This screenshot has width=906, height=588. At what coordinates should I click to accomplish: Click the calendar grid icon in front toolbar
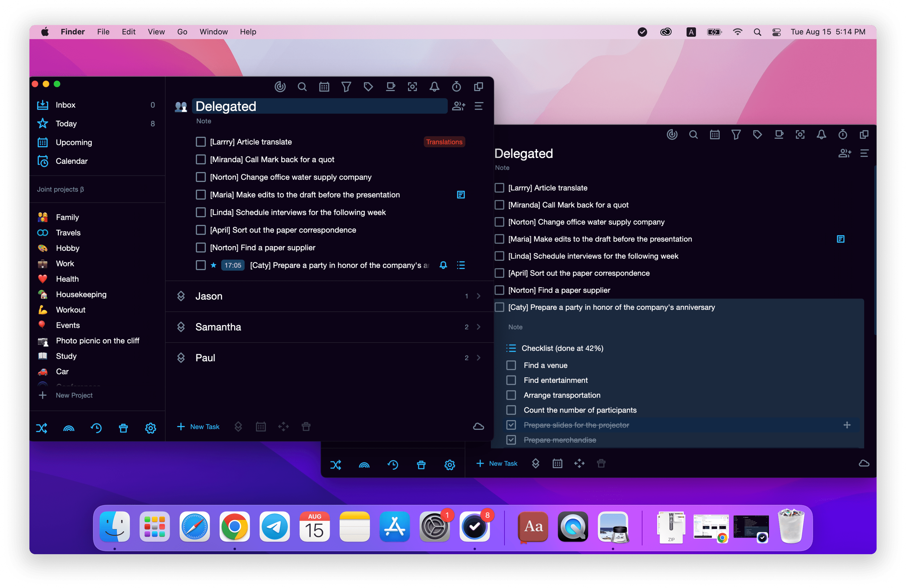click(324, 87)
